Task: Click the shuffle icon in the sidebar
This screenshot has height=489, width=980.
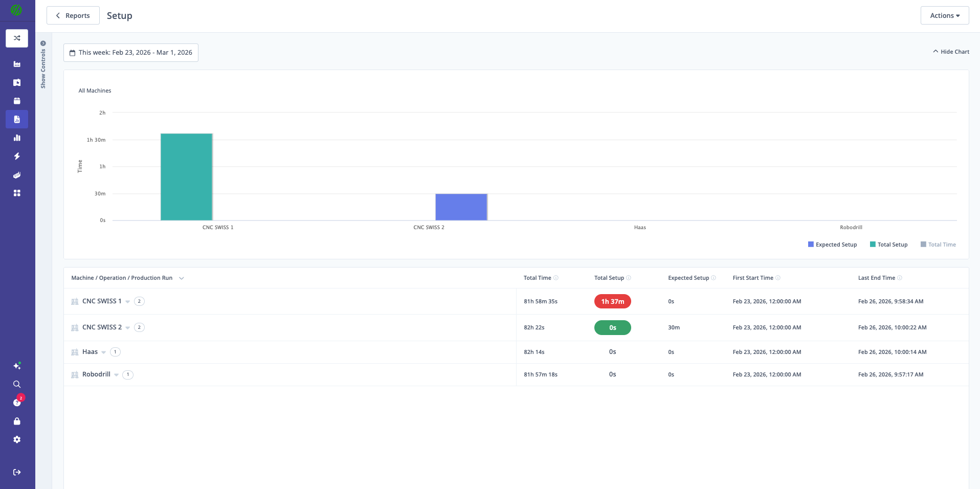Action: coord(17,38)
